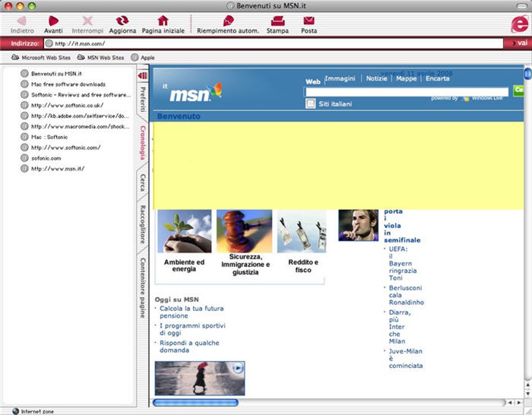Select the Web search tab

(x=313, y=82)
